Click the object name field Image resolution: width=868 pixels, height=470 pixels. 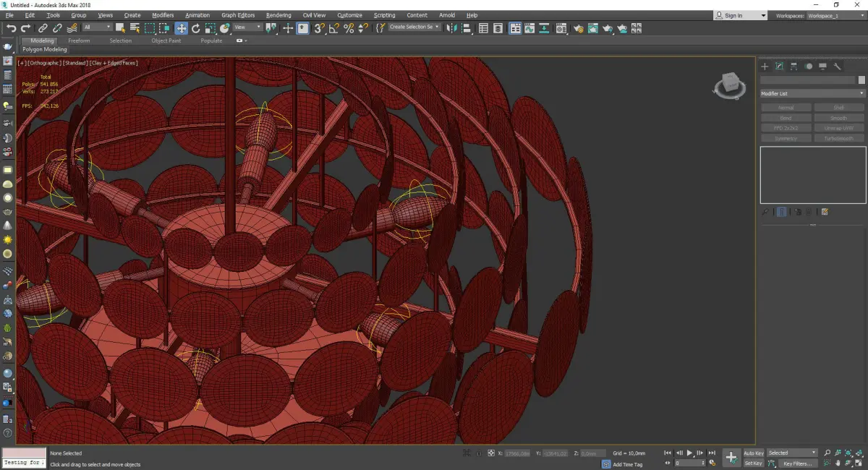click(807, 80)
